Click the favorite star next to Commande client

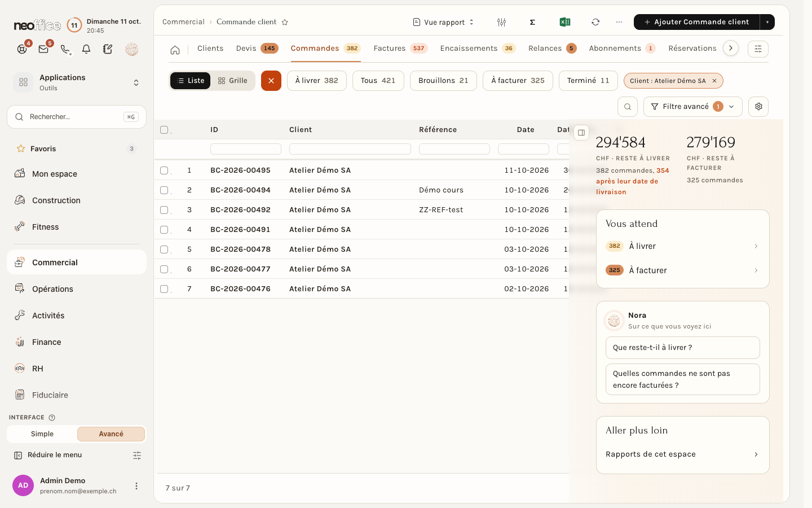pos(285,22)
